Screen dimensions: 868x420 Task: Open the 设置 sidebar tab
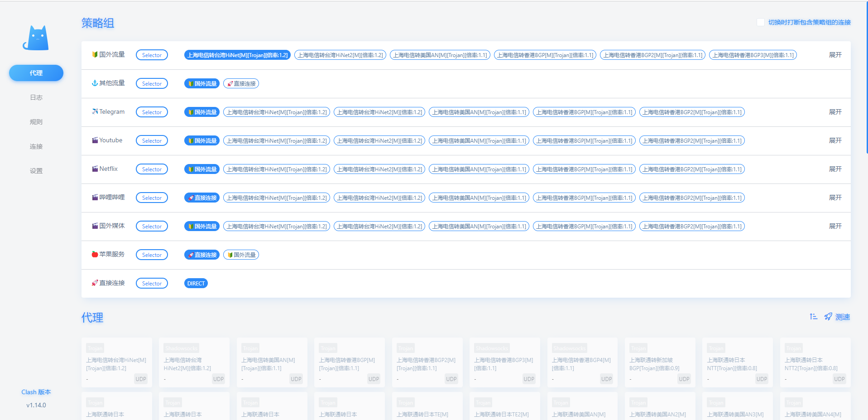[x=36, y=171]
